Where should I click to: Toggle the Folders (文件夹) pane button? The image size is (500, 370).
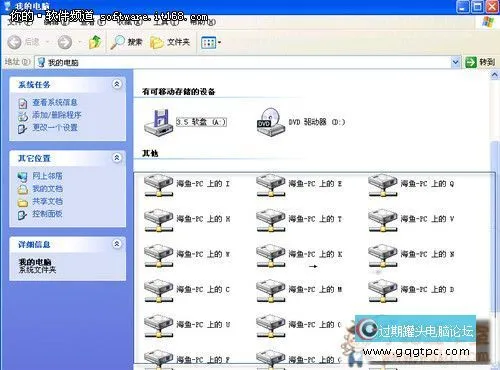pos(170,42)
